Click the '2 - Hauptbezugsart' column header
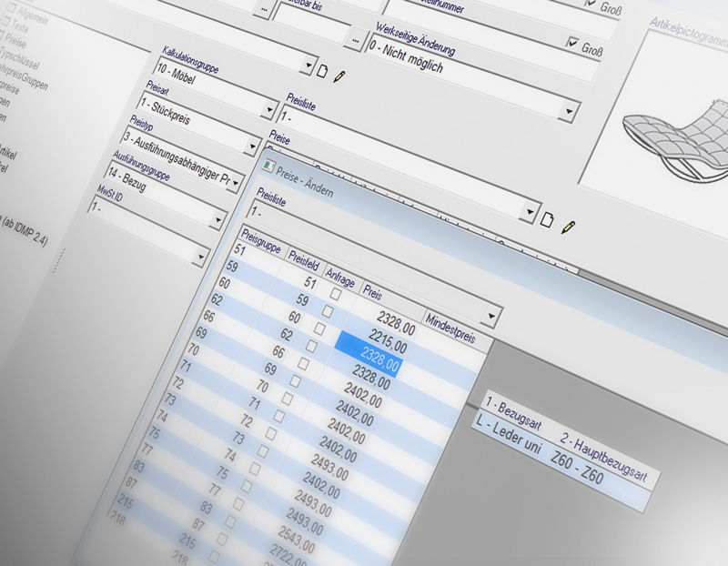The width and height of the screenshot is (728, 566). tap(604, 458)
